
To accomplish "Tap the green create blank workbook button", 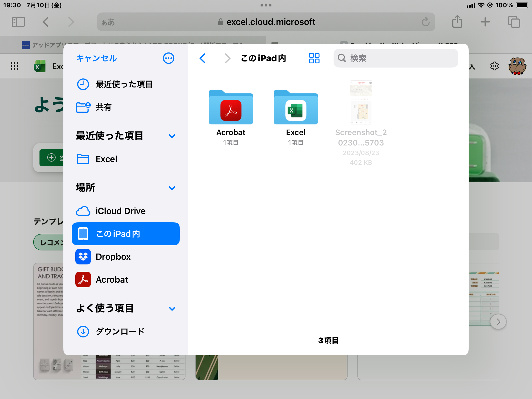I will coord(51,158).
